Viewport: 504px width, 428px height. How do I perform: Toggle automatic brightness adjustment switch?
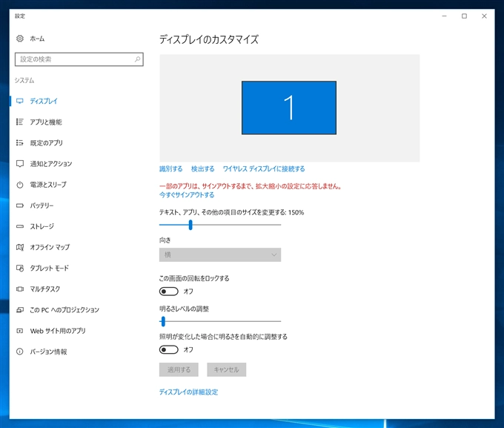pyautogui.click(x=169, y=349)
